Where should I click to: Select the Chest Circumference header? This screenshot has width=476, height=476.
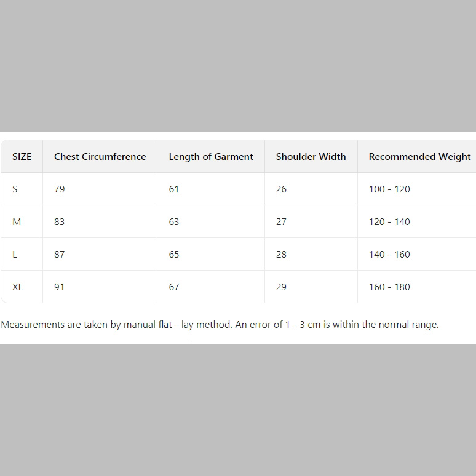(x=100, y=157)
